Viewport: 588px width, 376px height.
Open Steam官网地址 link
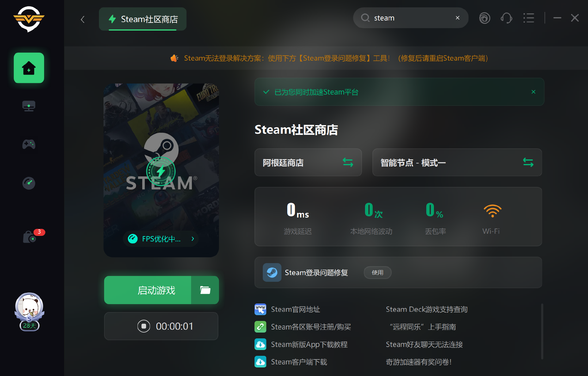(296, 309)
